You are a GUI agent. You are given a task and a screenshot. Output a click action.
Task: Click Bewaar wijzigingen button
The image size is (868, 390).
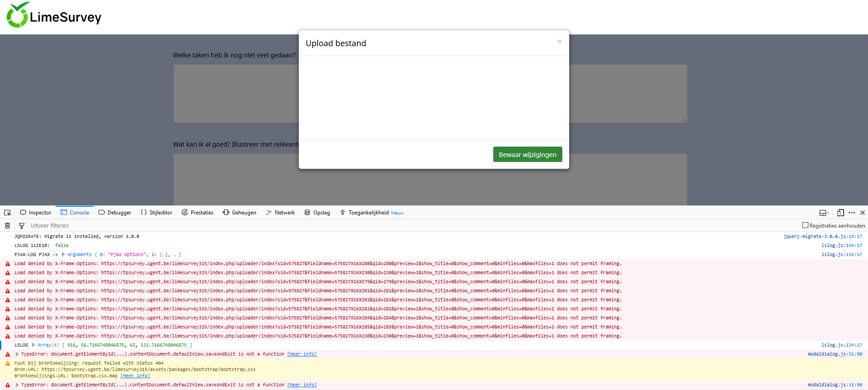[527, 154]
